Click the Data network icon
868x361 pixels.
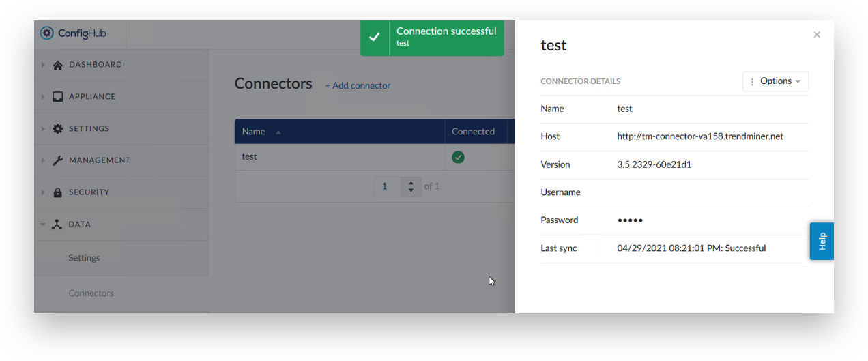pos(57,225)
